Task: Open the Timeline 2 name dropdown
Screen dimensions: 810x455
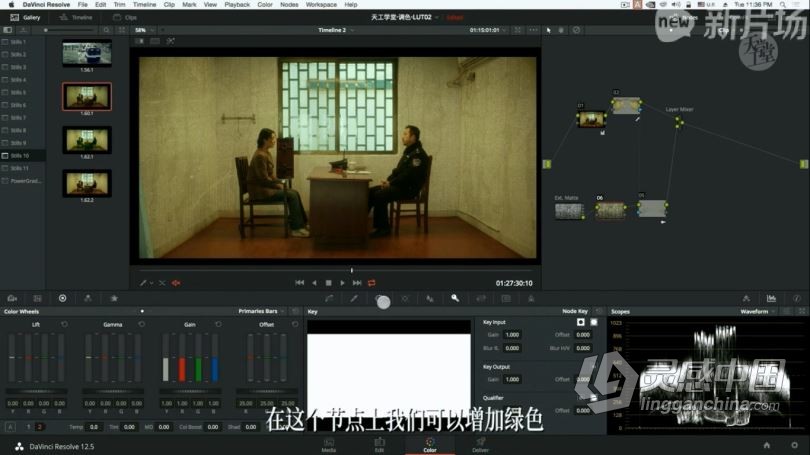Action: tap(336, 30)
